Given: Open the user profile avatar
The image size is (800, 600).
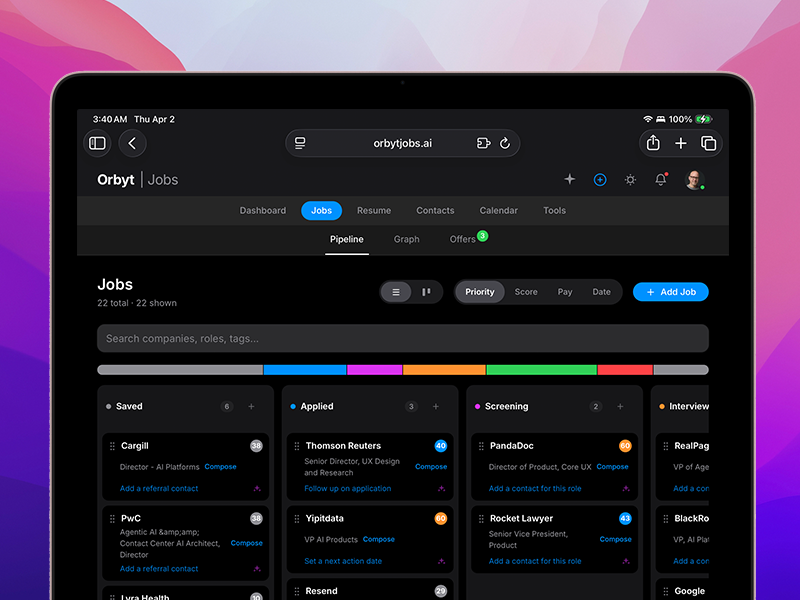Looking at the screenshot, I should 694,180.
